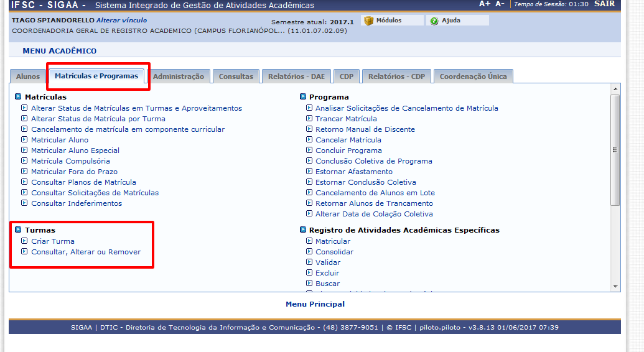This screenshot has width=644, height=352.
Task: Select the Coordenação Única tab
Action: (473, 76)
